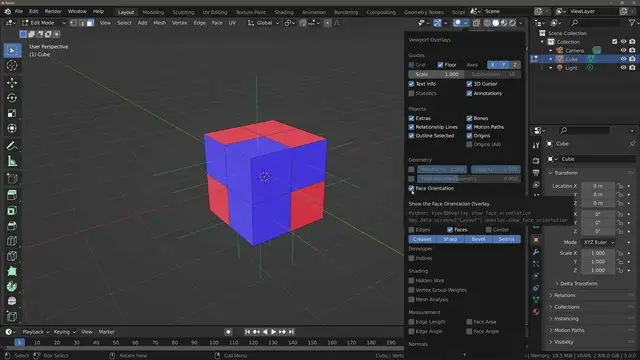Disable the Face Orientation overlay

411,188
